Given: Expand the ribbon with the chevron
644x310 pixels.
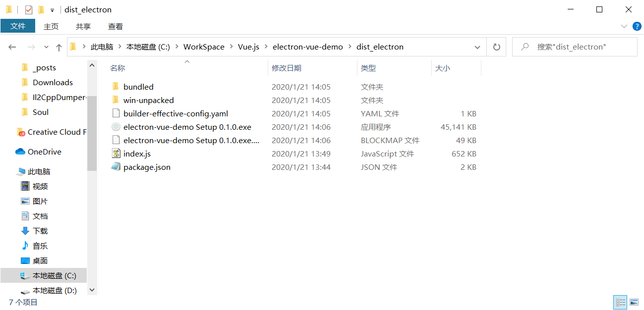Looking at the screenshot, I should click(x=624, y=26).
